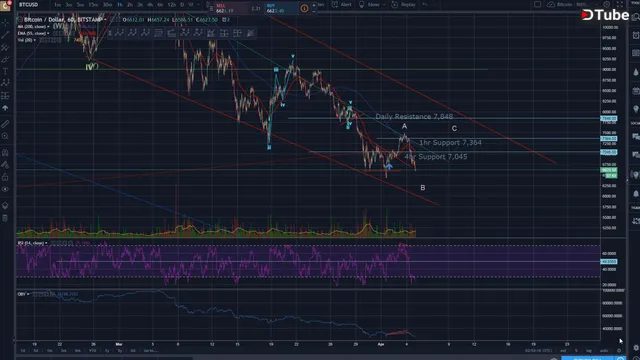Switch to the 30m timeframe
This screenshot has height=360, width=640.
point(107,4)
